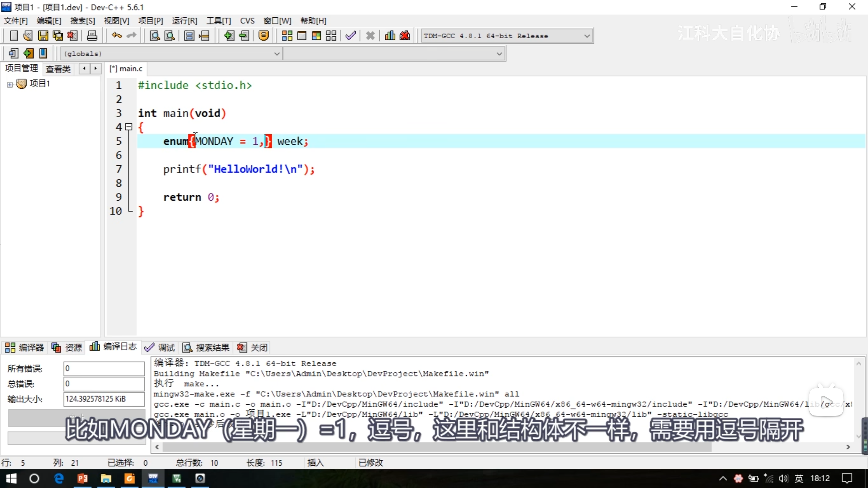Click the Add file to project icon
The width and height of the screenshot is (868, 488).
(229, 36)
